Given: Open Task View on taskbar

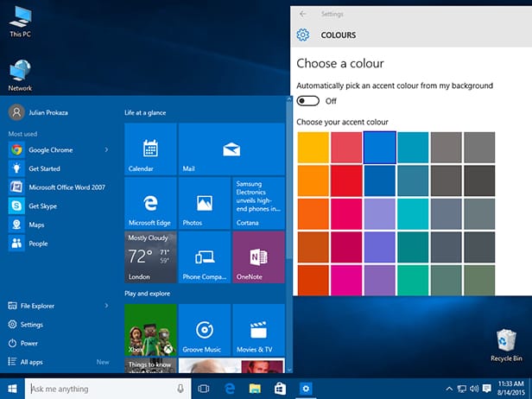Looking at the screenshot, I should point(204,389).
